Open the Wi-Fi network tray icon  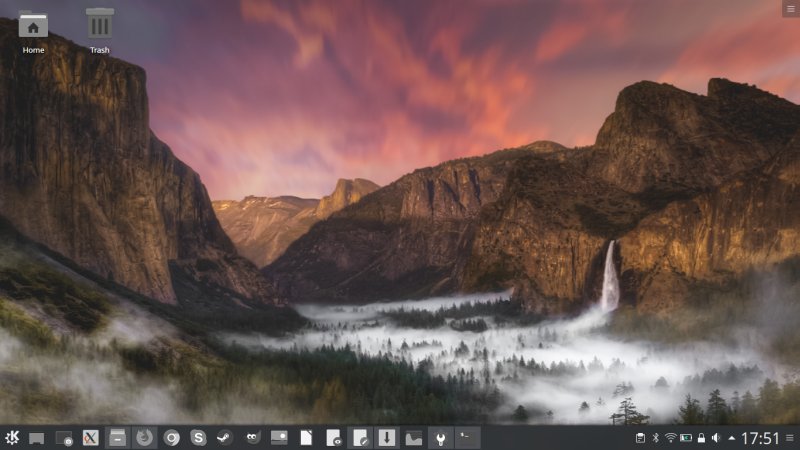(x=670, y=438)
